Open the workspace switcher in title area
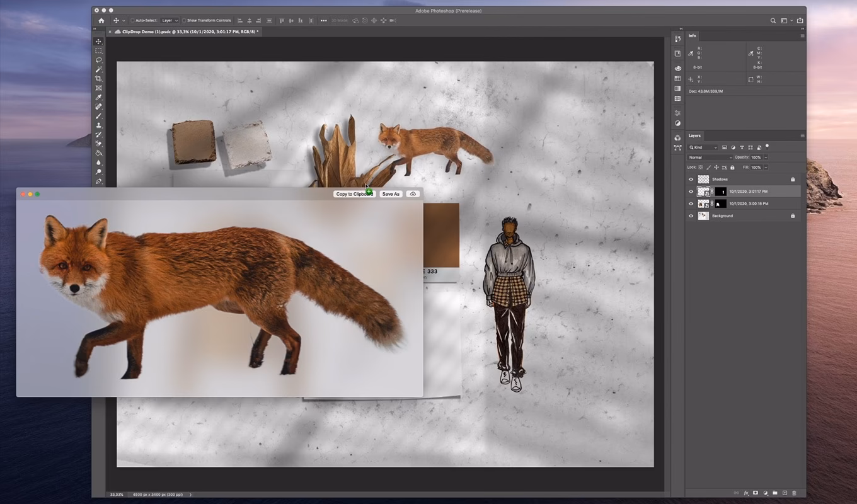The width and height of the screenshot is (857, 504). click(788, 21)
